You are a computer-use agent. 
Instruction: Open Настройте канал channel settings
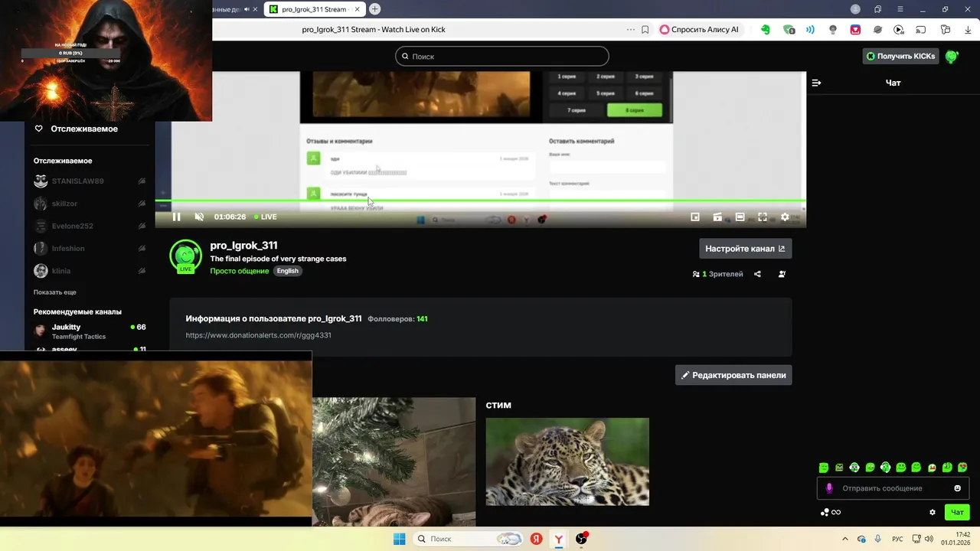[745, 249]
